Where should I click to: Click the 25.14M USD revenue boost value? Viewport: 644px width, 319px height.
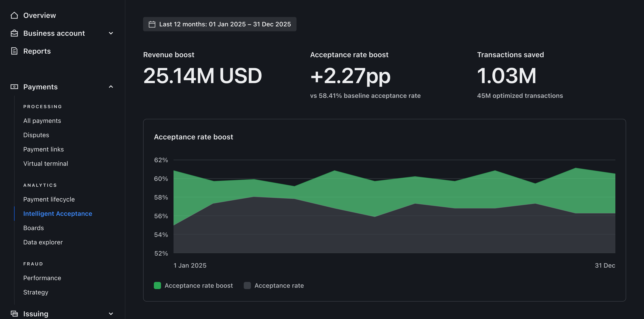point(203,76)
